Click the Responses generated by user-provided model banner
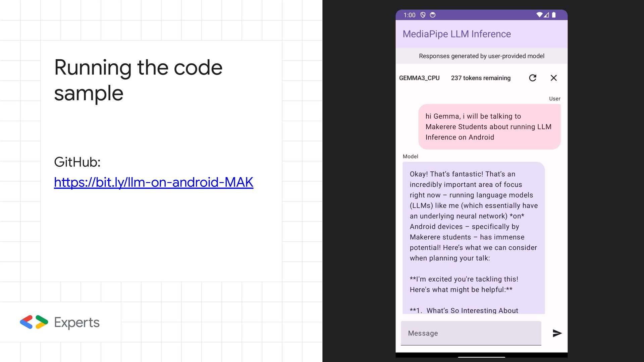The width and height of the screenshot is (644, 362). pyautogui.click(x=481, y=56)
